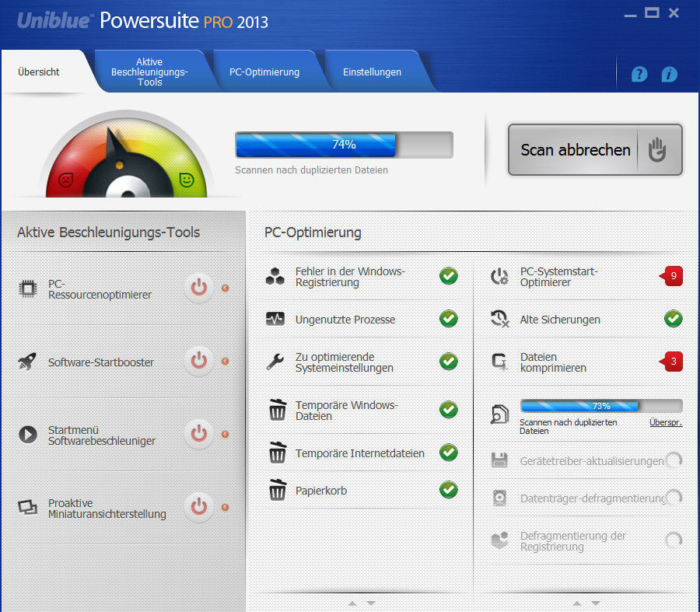This screenshot has height=612, width=700.
Task: Click the 'Fehler in der Windows-Registrierung' label
Action: 350,277
